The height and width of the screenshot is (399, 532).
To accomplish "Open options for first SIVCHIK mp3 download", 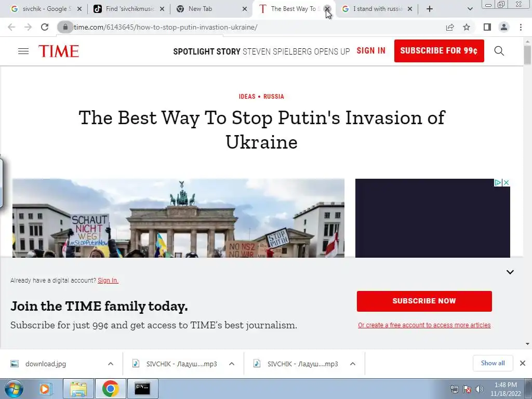I will (x=232, y=364).
